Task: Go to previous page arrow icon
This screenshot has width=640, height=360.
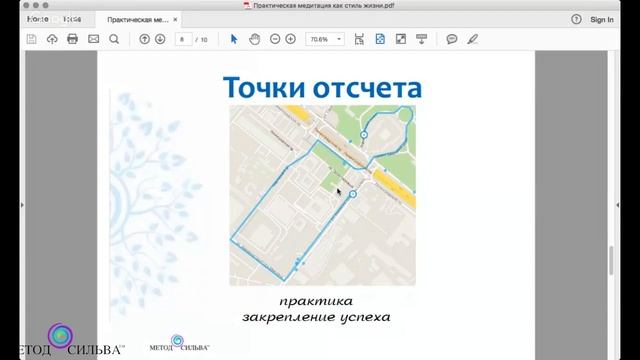Action: 144,39
